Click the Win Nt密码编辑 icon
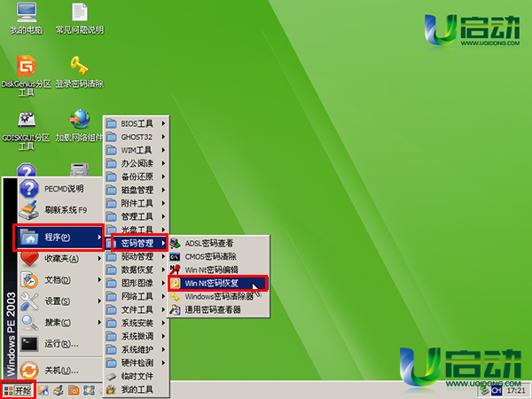 pos(175,270)
